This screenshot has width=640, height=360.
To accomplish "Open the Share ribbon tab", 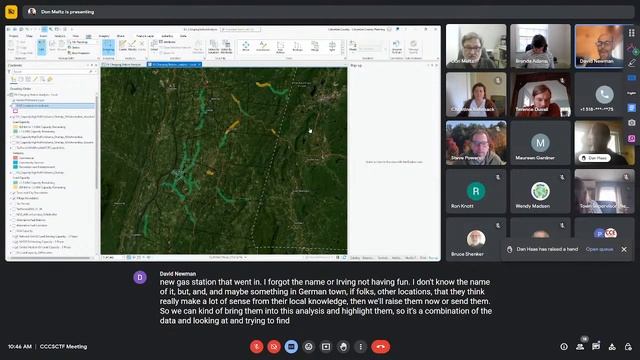I will coord(120,36).
